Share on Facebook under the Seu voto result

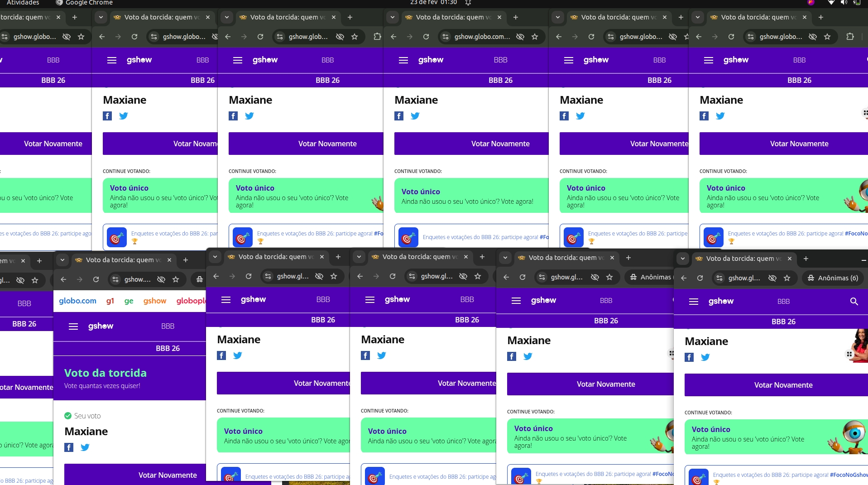point(69,447)
